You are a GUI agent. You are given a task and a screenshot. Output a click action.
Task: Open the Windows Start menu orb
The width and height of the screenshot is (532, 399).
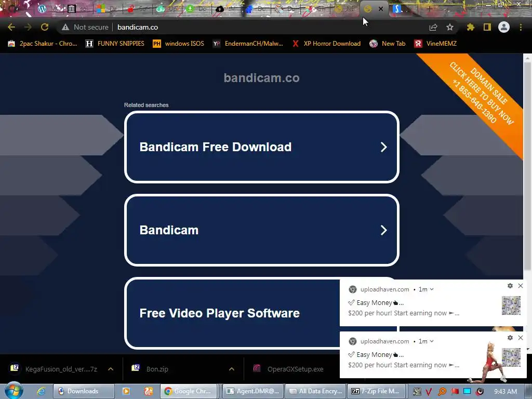click(14, 391)
